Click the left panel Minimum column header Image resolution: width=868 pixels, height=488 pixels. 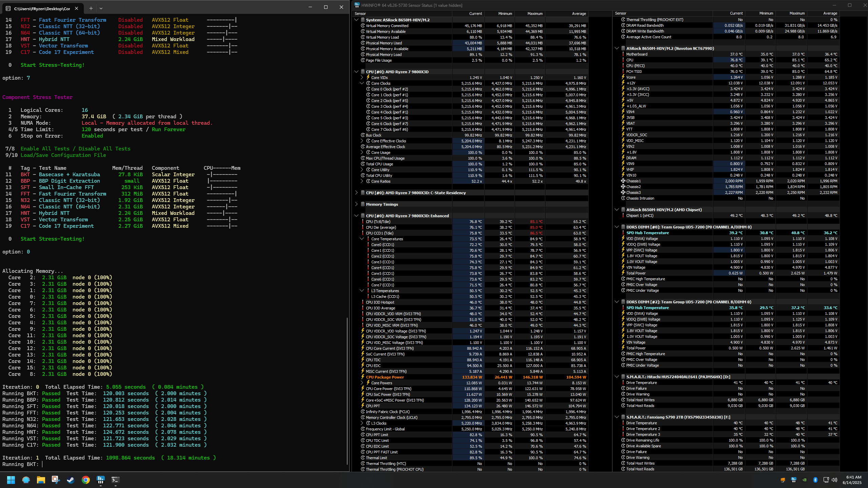coord(499,14)
